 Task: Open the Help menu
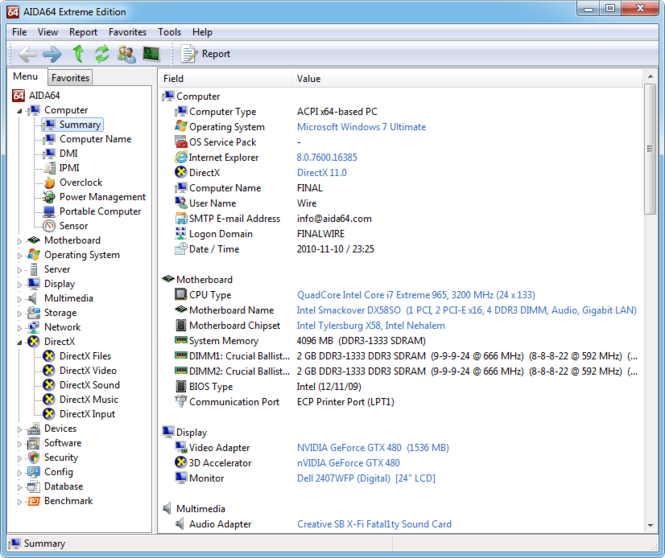tap(202, 32)
